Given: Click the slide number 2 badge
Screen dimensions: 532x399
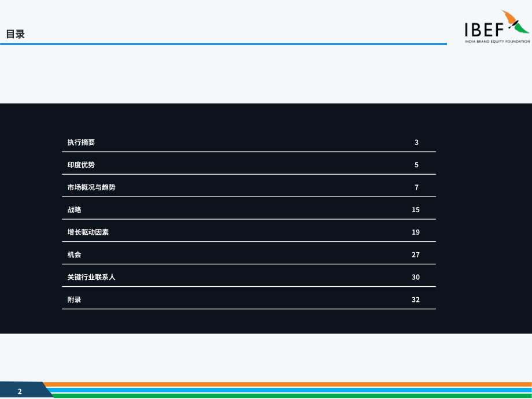Looking at the screenshot, I should pos(20,391).
